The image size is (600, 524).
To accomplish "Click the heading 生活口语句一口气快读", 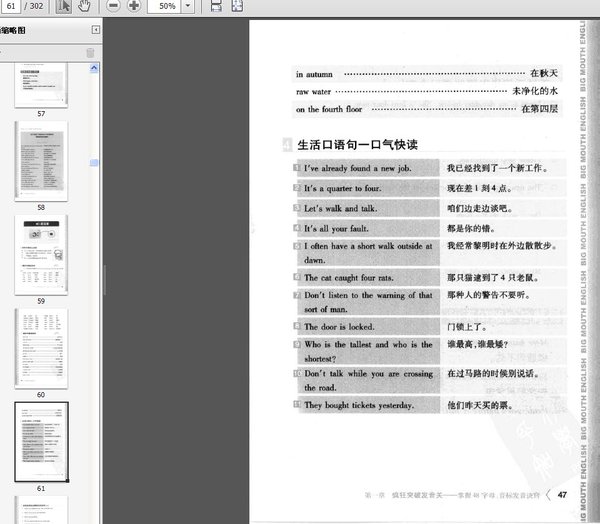I will tap(357, 145).
